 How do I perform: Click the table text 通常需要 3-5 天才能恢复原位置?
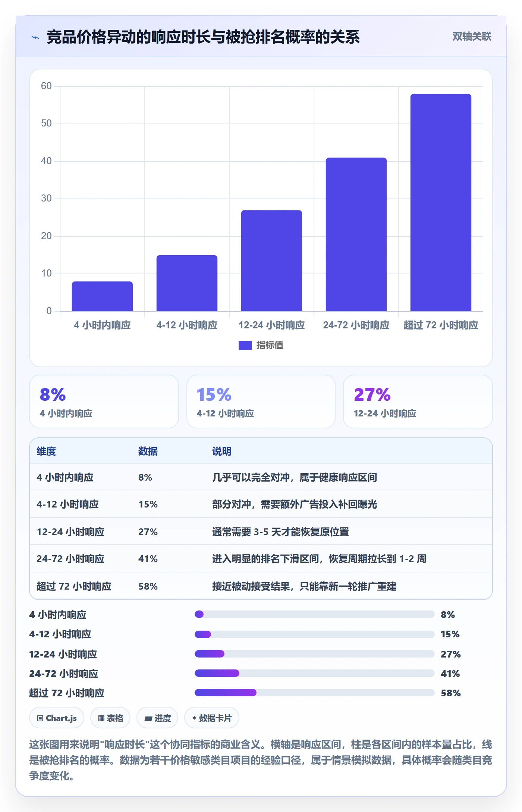point(281,532)
